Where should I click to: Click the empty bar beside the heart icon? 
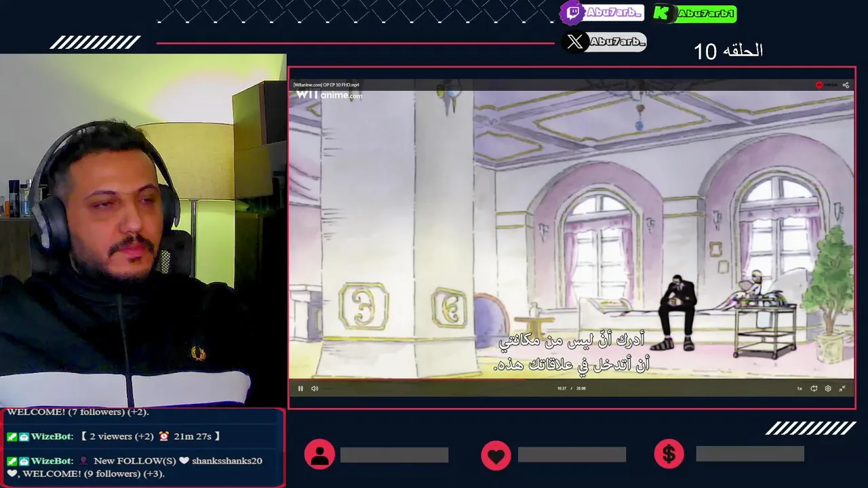(x=572, y=455)
